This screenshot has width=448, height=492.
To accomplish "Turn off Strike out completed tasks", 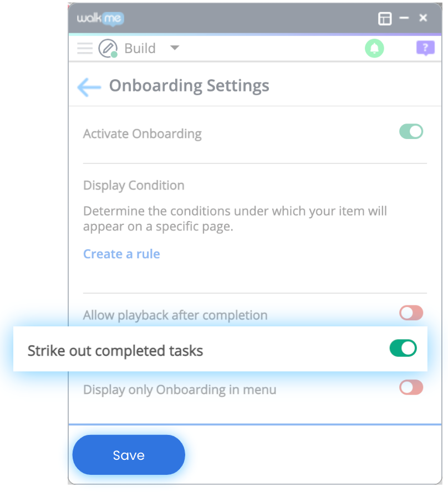I will (x=403, y=348).
